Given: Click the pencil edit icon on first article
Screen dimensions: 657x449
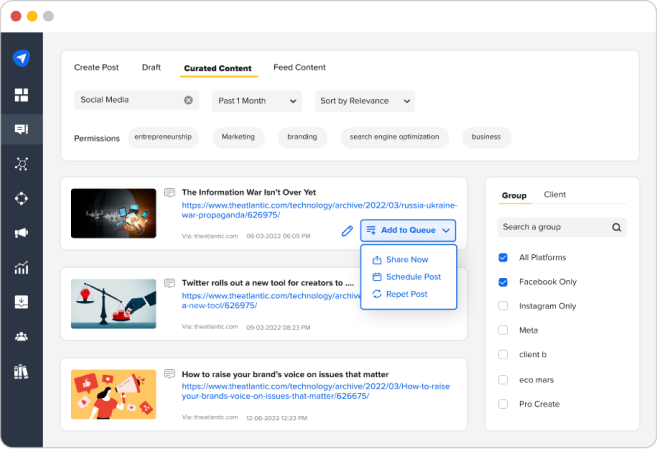Looking at the screenshot, I should (x=347, y=231).
